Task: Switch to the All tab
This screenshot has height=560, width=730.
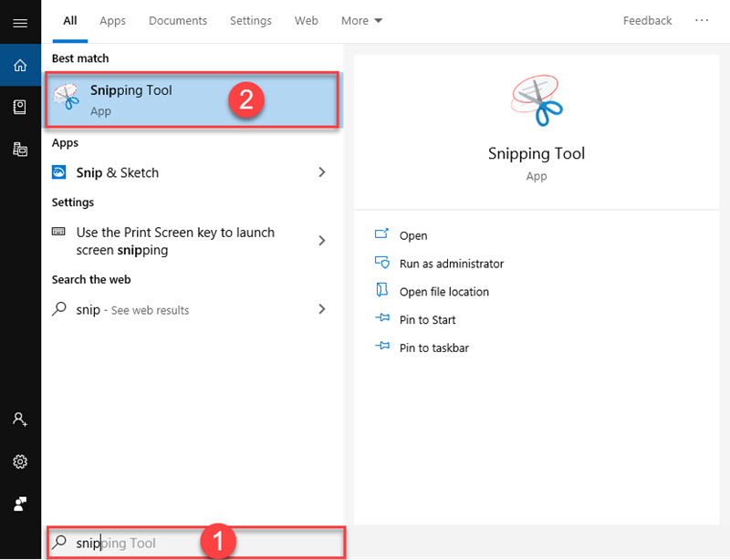Action: (70, 21)
